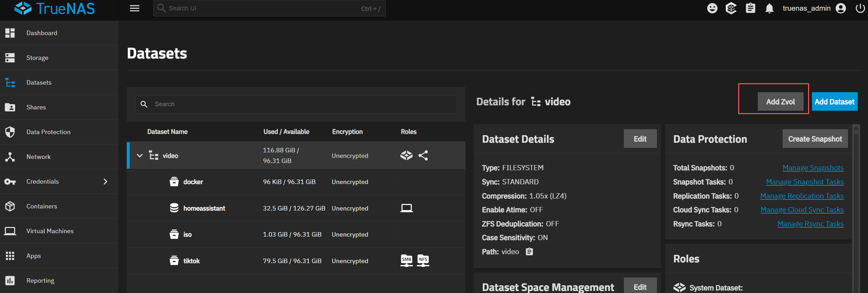Open the Manage Snapshot Tasks link
This screenshot has height=293, width=868.
[805, 182]
